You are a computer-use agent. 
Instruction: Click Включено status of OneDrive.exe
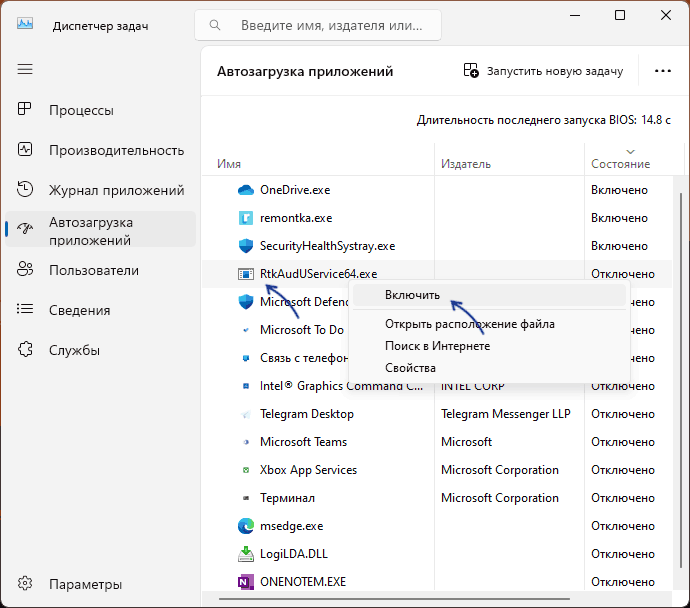pyautogui.click(x=619, y=190)
